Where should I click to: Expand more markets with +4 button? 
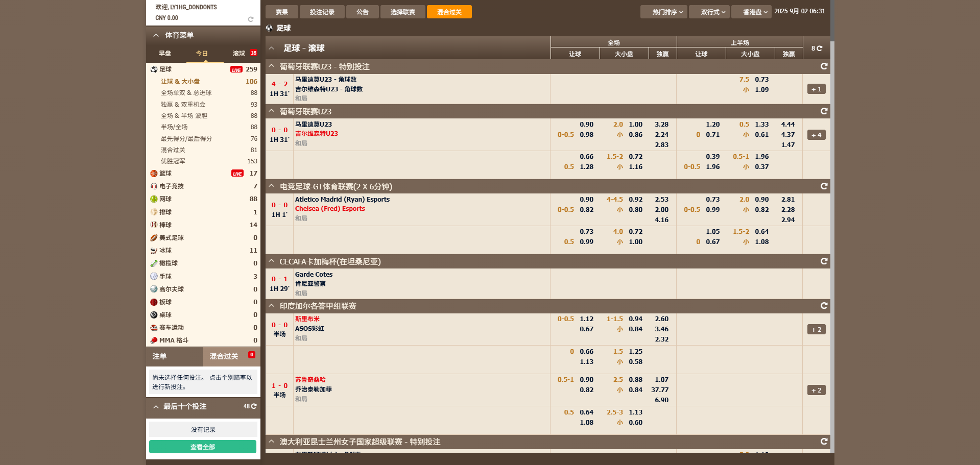816,135
